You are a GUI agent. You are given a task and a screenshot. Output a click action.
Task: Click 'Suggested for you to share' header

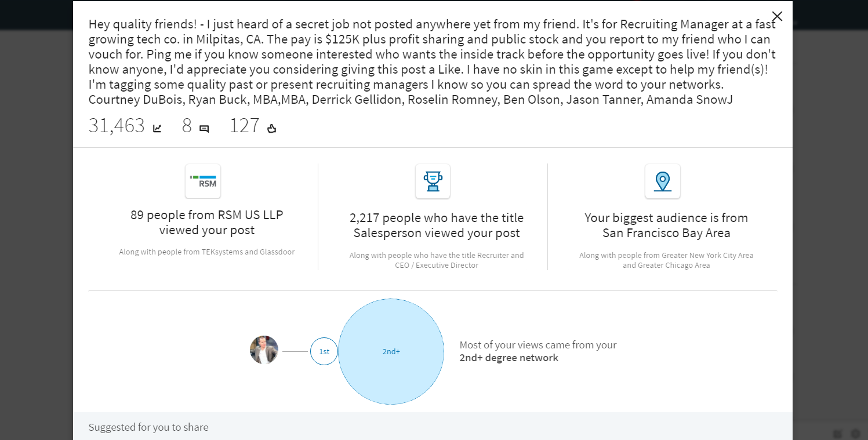(148, 427)
